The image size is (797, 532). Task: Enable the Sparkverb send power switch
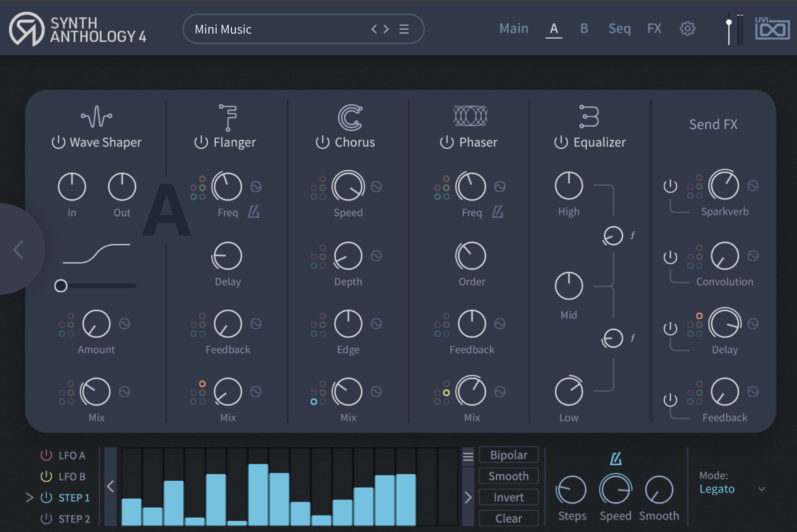click(670, 186)
